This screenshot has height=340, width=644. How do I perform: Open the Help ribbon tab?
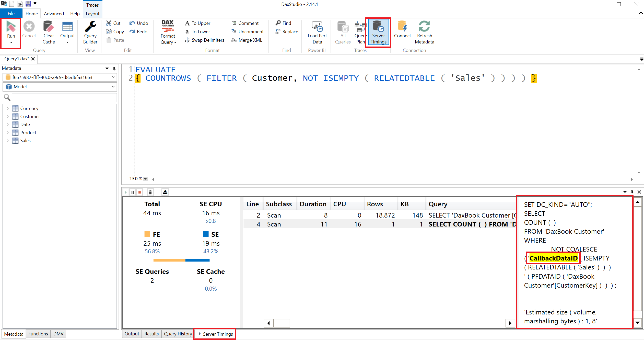click(x=75, y=14)
